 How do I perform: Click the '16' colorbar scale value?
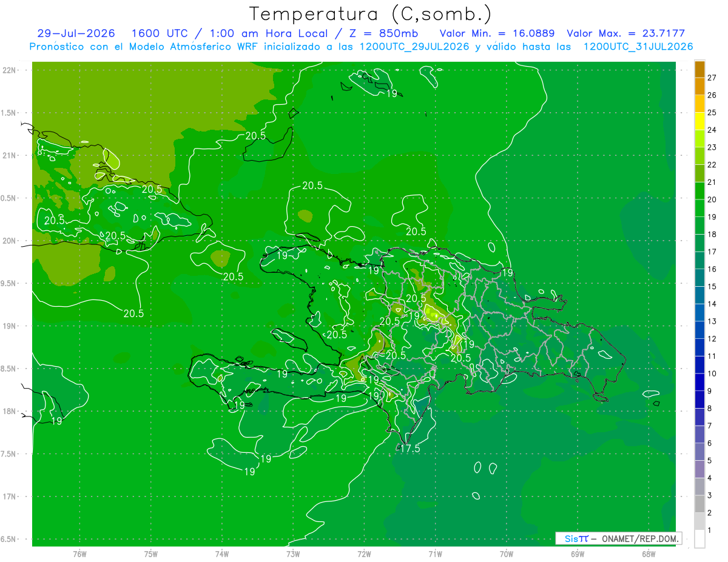712,269
